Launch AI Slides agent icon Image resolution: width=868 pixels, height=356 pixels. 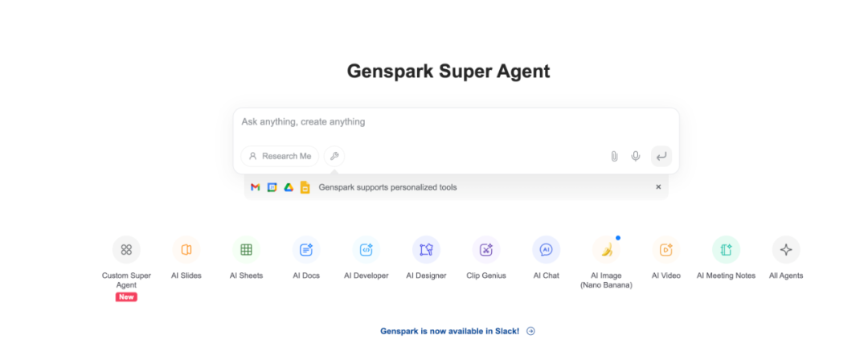click(186, 250)
